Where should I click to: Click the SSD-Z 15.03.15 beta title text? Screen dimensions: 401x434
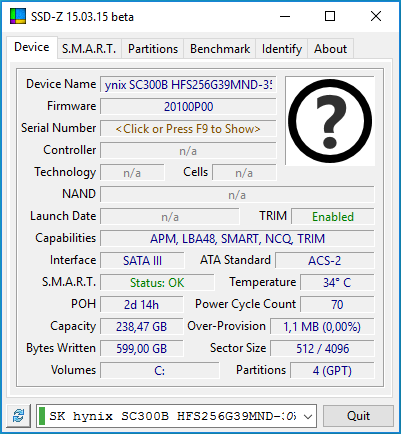point(82,17)
